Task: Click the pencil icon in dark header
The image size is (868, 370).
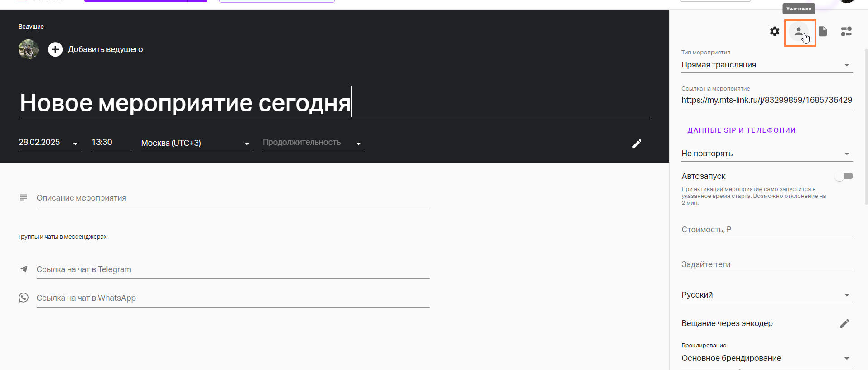Action: pos(637,144)
